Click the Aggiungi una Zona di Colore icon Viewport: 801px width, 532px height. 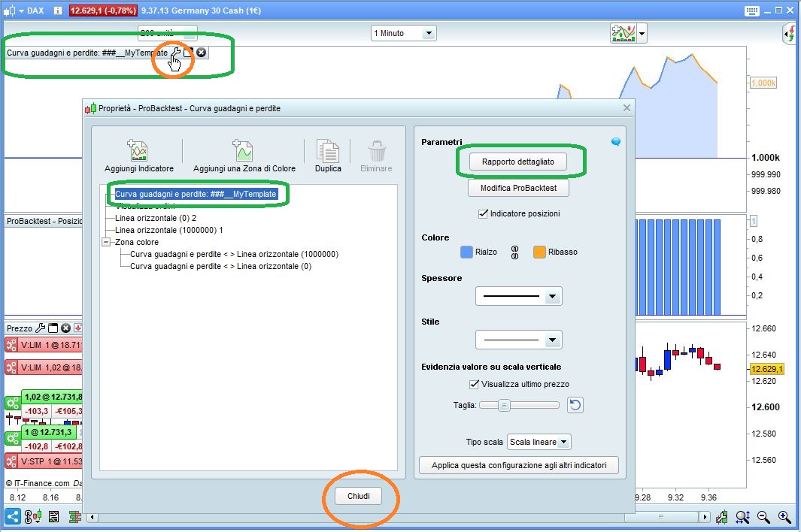(243, 150)
